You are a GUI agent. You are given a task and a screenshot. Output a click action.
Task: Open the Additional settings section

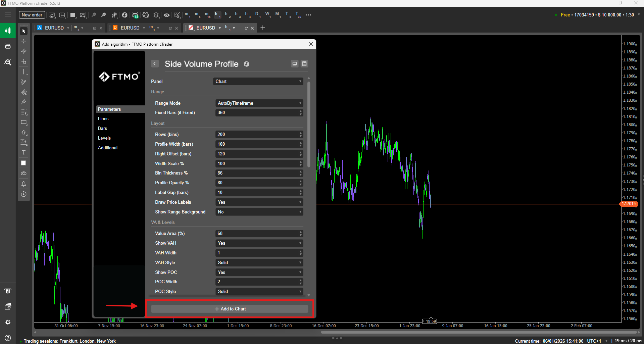108,148
